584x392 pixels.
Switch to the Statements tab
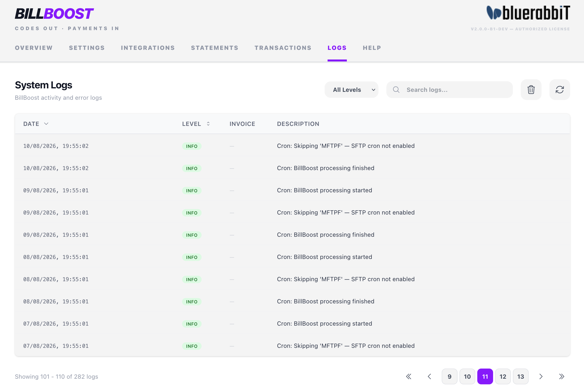[x=215, y=48]
